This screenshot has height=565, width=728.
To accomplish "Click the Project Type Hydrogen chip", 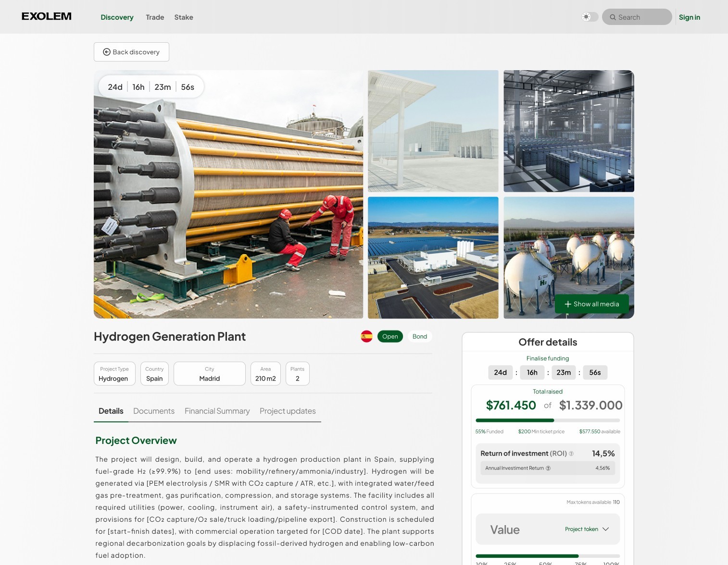I will [x=114, y=374].
